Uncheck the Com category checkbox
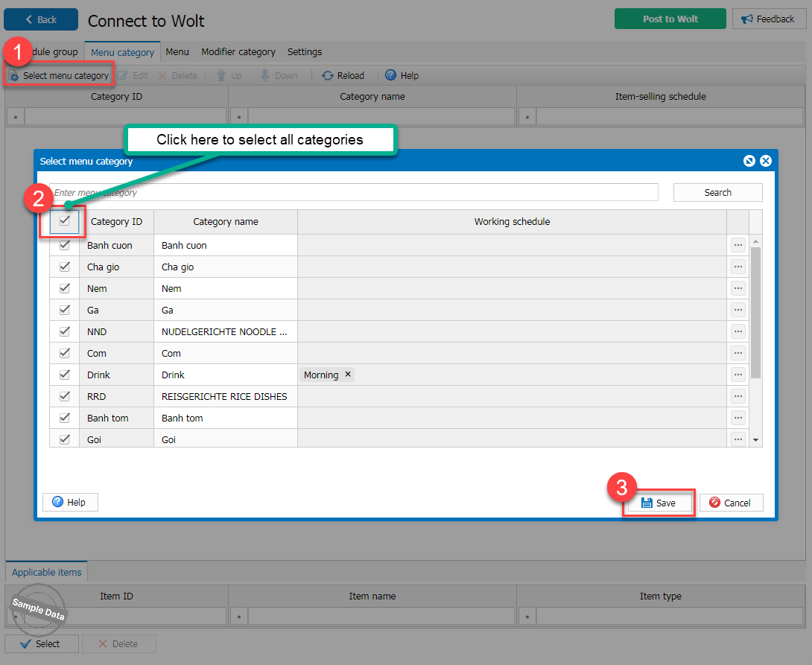Screen dimensions: 812x665 click(x=64, y=353)
